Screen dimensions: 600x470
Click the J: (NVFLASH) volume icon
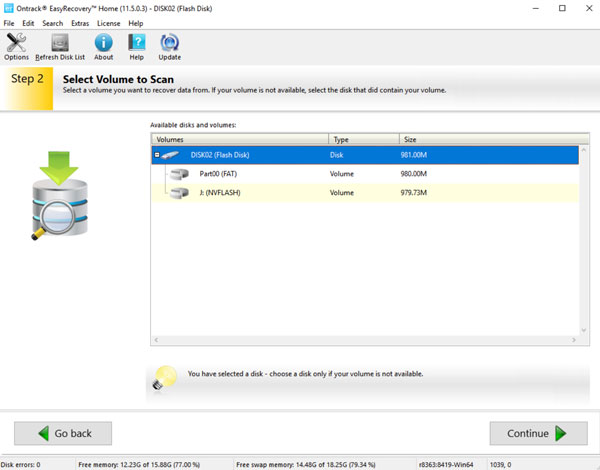[181, 192]
